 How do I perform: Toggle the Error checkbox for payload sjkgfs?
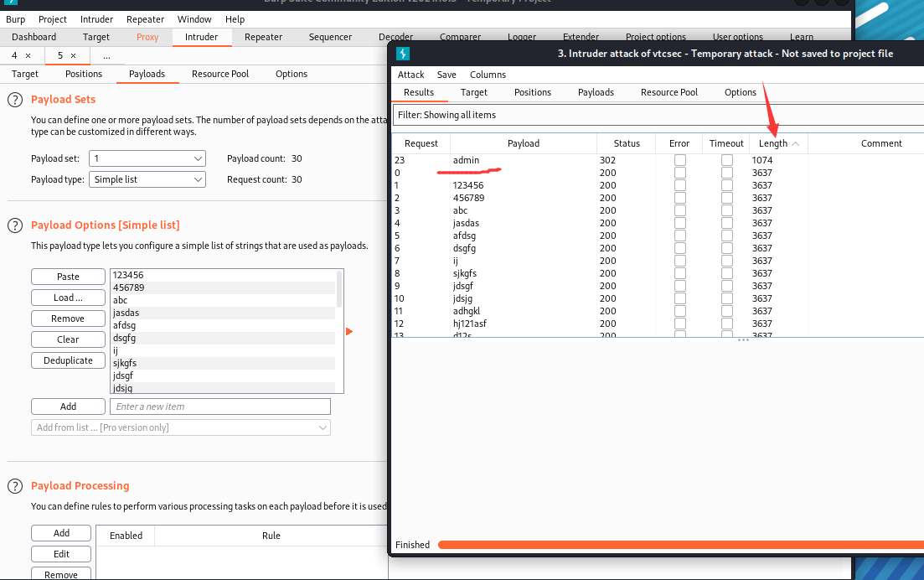click(680, 273)
